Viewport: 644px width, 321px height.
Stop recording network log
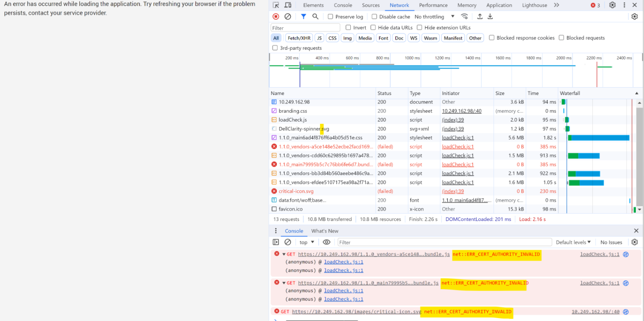(276, 17)
